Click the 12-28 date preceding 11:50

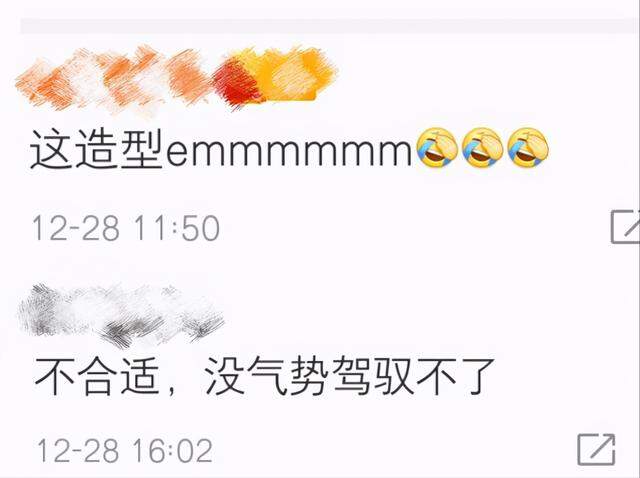(76, 228)
